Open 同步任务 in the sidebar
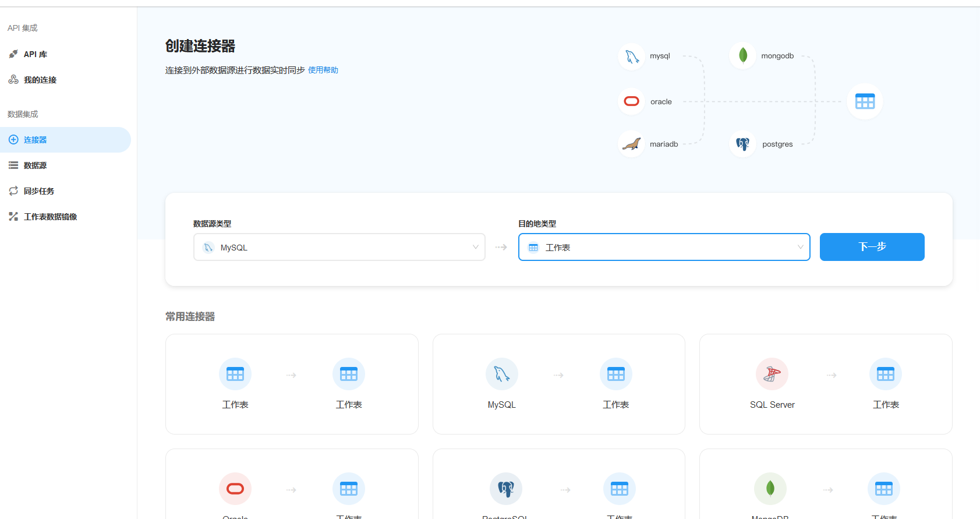 (38, 191)
